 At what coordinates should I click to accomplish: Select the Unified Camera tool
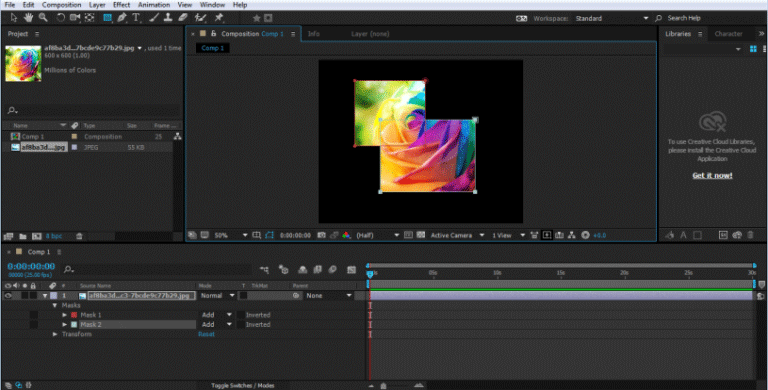[75, 18]
